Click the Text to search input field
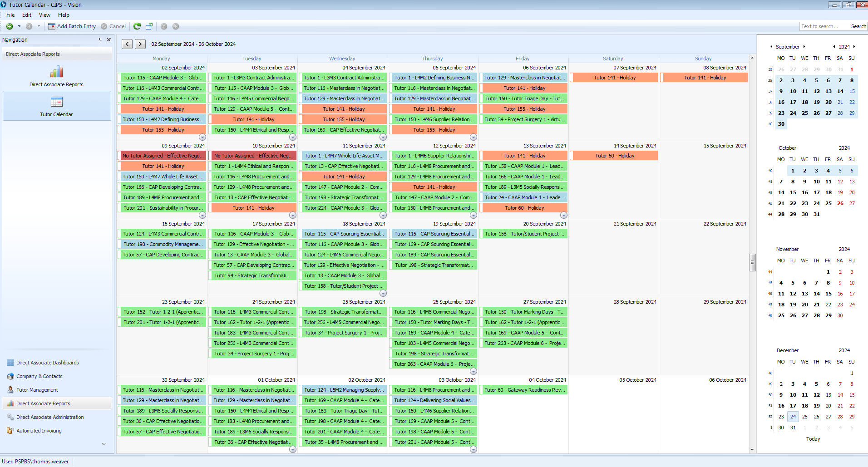Image resolution: width=868 pixels, height=467 pixels. [x=824, y=26]
